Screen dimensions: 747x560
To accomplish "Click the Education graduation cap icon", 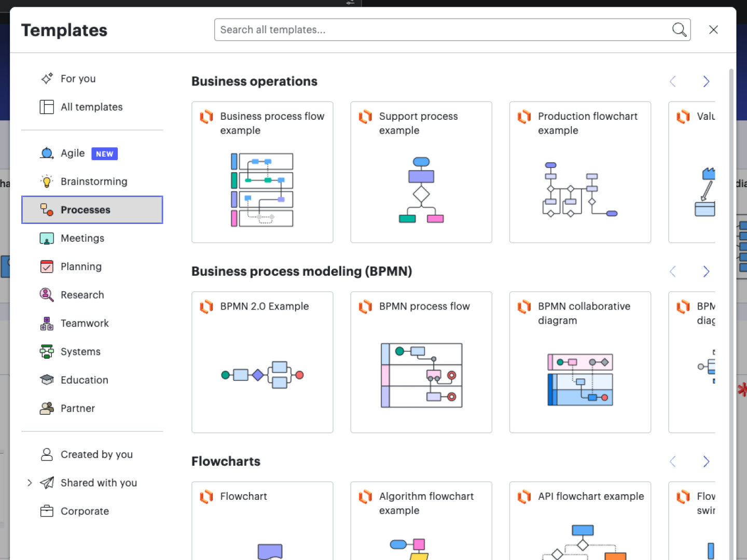I will tap(47, 380).
